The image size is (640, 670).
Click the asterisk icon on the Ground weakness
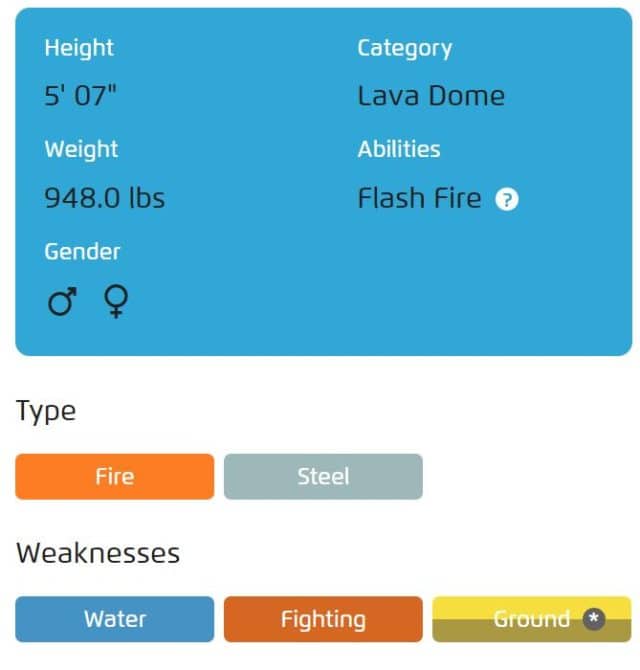pyautogui.click(x=594, y=620)
